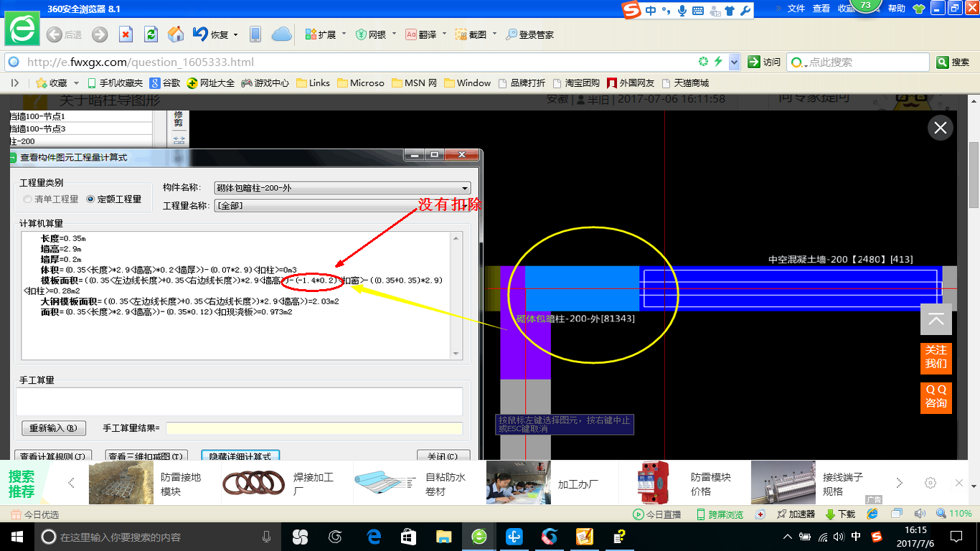Expand the 网银 dropdown arrow
Image resolution: width=980 pixels, height=551 pixels.
(x=394, y=34)
